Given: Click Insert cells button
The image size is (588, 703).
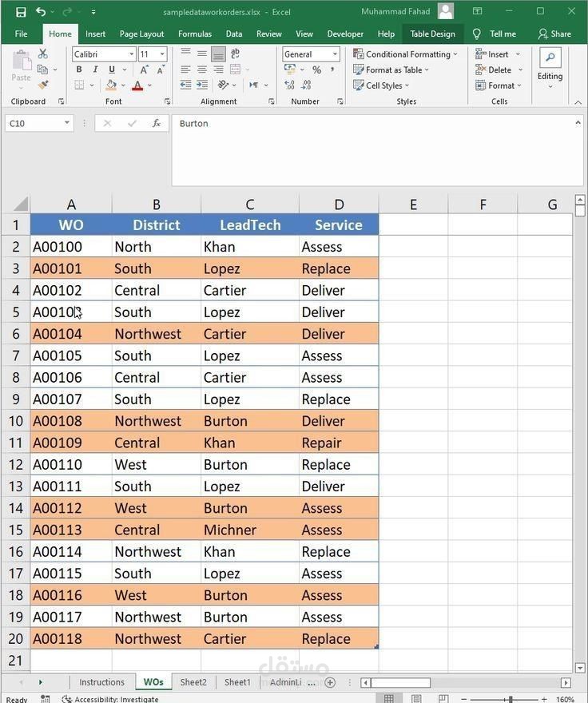Looking at the screenshot, I should 491,54.
